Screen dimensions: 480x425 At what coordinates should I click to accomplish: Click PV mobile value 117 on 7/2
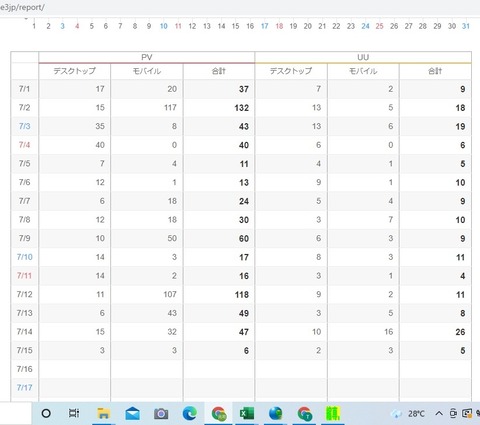[170, 108]
